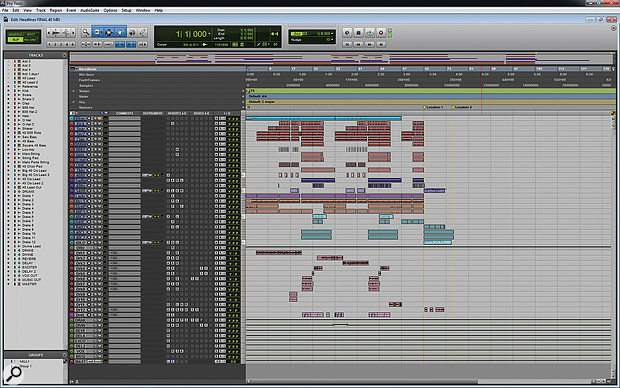Click the Online button left of Stop
This screenshot has height=388, width=620.
347,33
